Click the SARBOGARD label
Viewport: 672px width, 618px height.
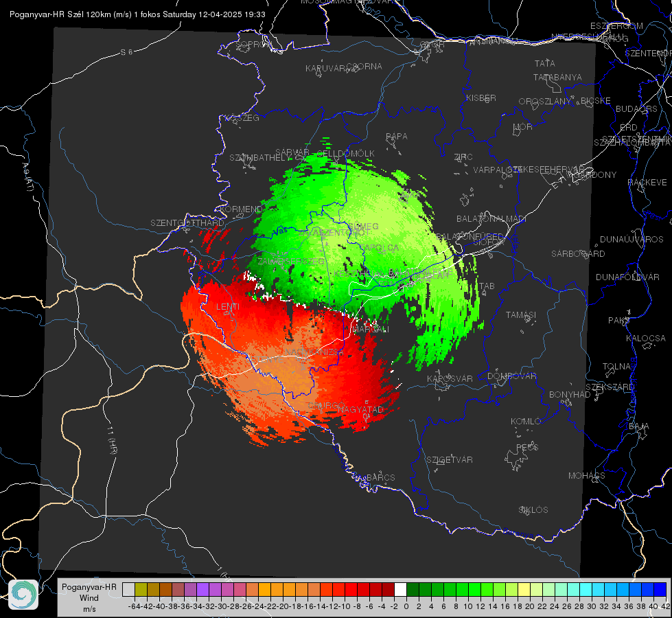coord(578,254)
